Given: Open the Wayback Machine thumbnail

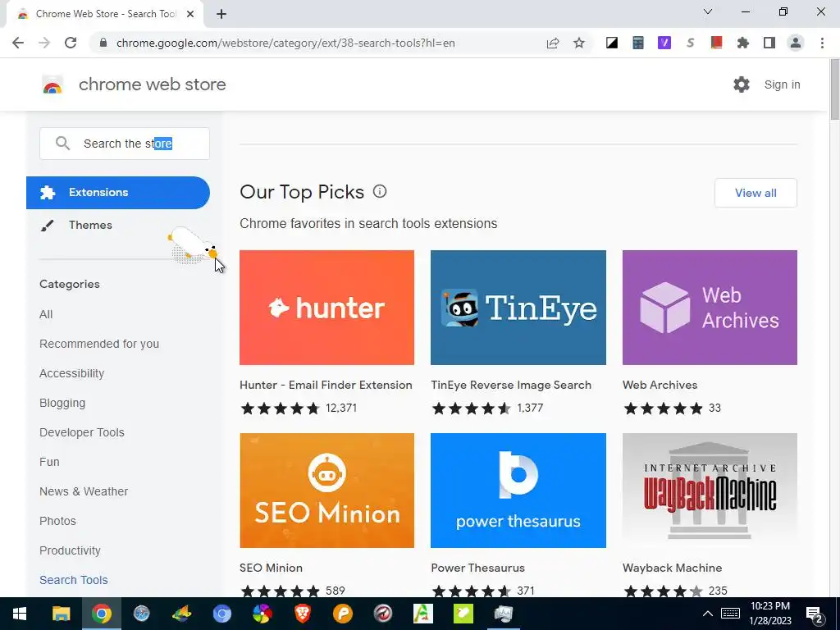Looking at the screenshot, I should pyautogui.click(x=710, y=491).
